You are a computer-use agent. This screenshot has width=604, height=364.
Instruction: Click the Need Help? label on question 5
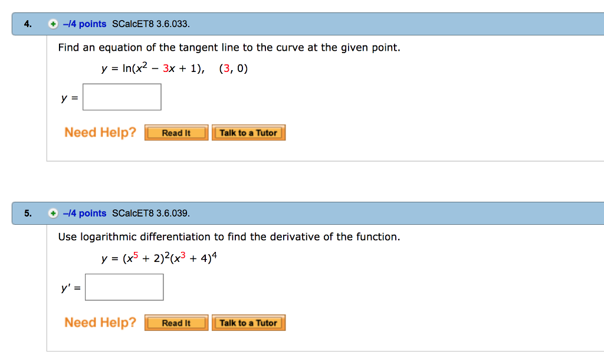(x=100, y=322)
